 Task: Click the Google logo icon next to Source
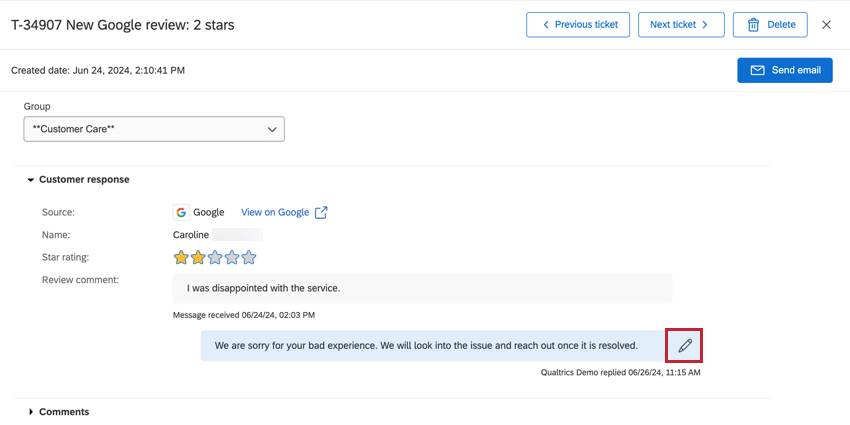[181, 212]
